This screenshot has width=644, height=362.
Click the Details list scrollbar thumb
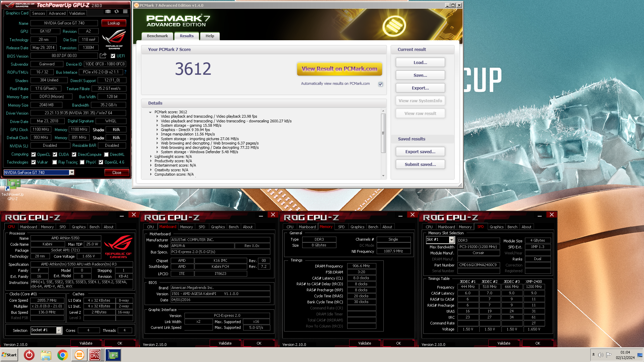(x=383, y=133)
